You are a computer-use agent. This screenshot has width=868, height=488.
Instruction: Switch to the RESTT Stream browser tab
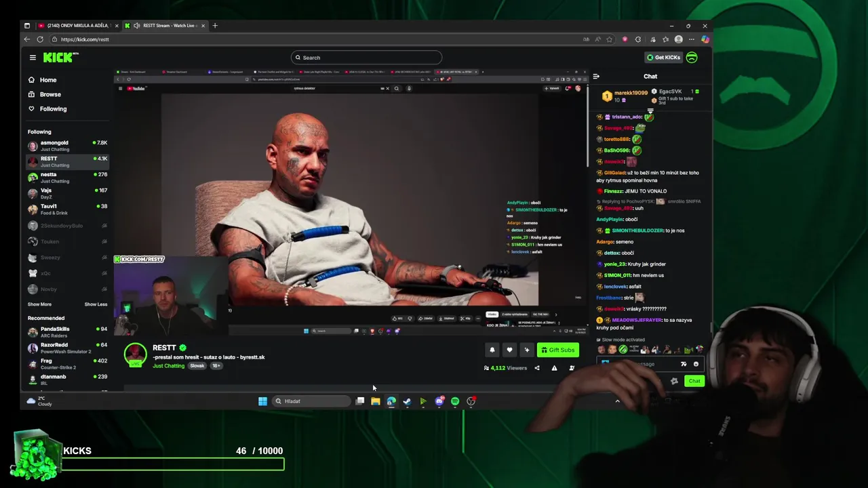coord(165,26)
